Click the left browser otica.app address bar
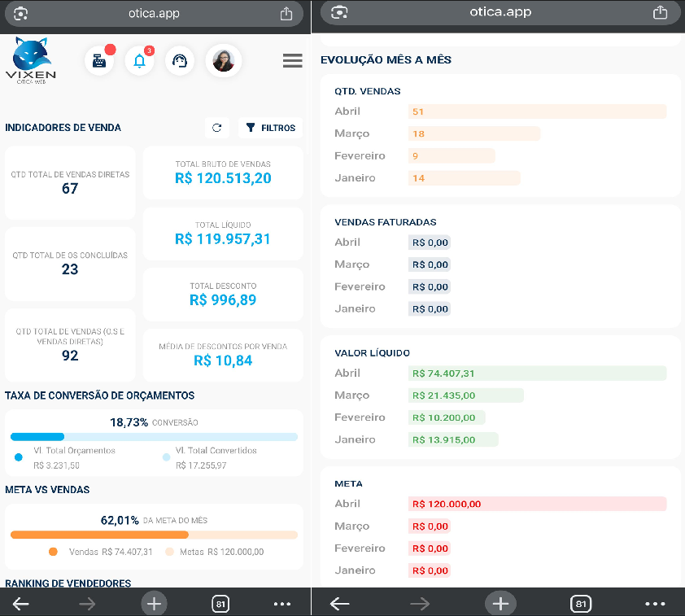The image size is (685, 616). click(x=154, y=13)
